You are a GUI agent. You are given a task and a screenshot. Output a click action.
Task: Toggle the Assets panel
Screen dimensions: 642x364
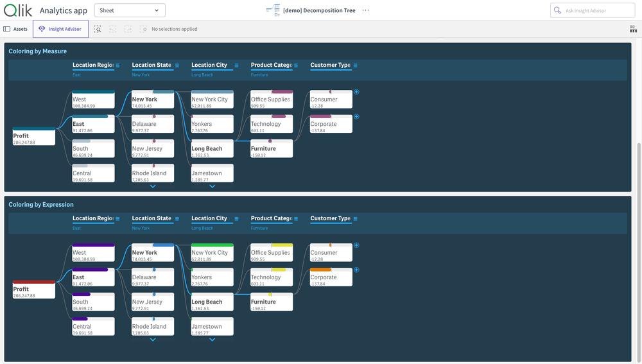point(16,29)
